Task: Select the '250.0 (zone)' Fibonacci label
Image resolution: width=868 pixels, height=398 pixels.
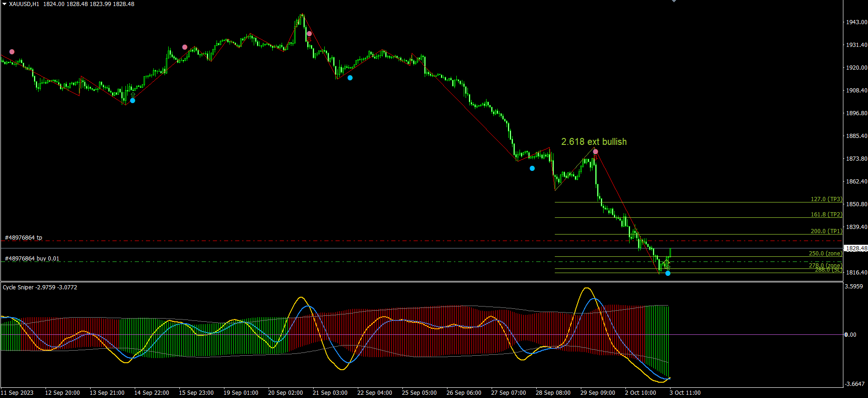Action: pos(825,254)
